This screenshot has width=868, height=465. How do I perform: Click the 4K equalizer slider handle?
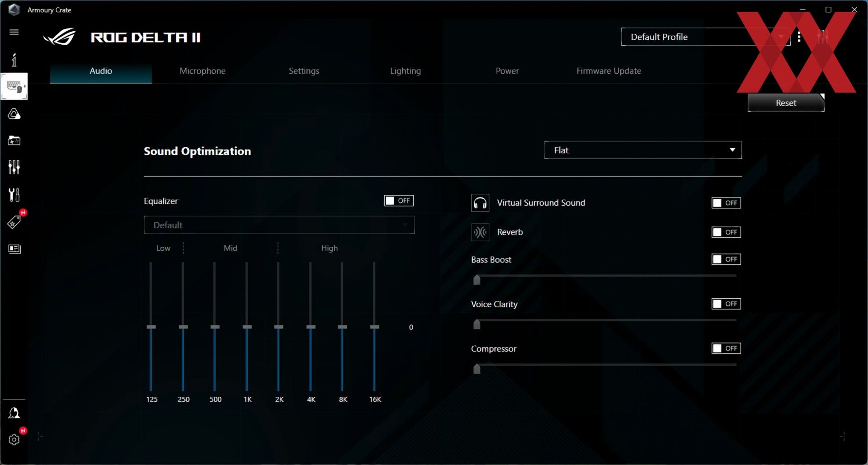pyautogui.click(x=311, y=327)
